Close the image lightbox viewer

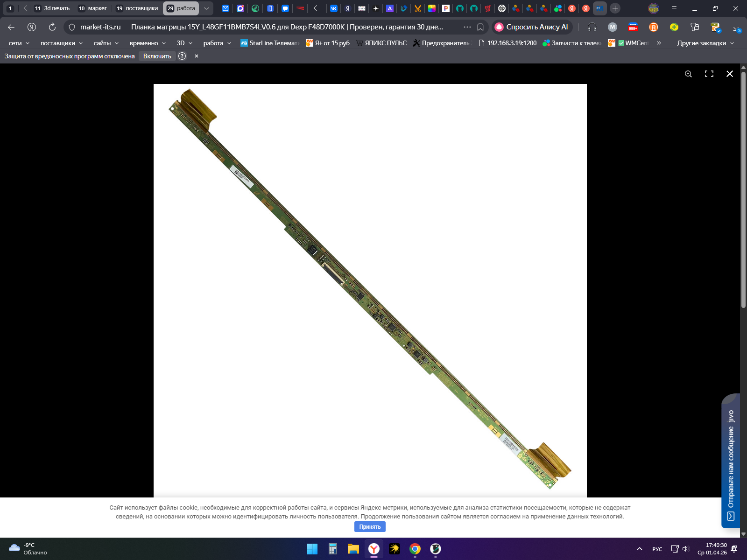tap(730, 74)
